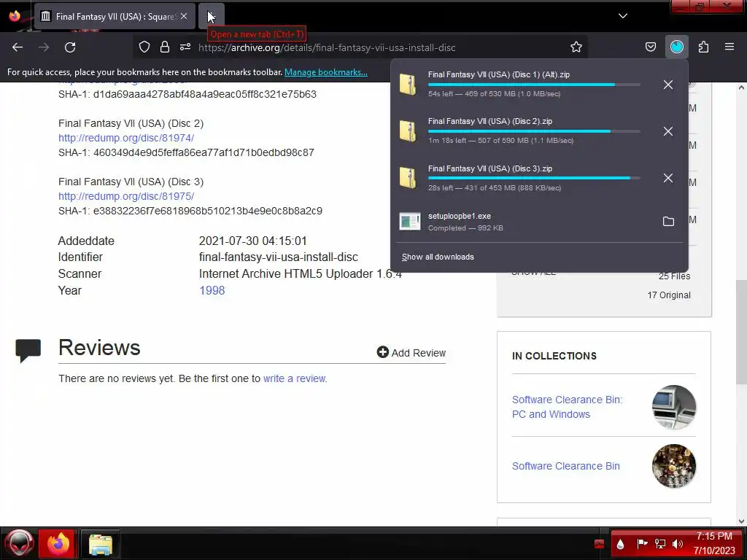Screen dimensions: 747x560
Task: Close the Final Fantasy VII tab
Action: [184, 16]
